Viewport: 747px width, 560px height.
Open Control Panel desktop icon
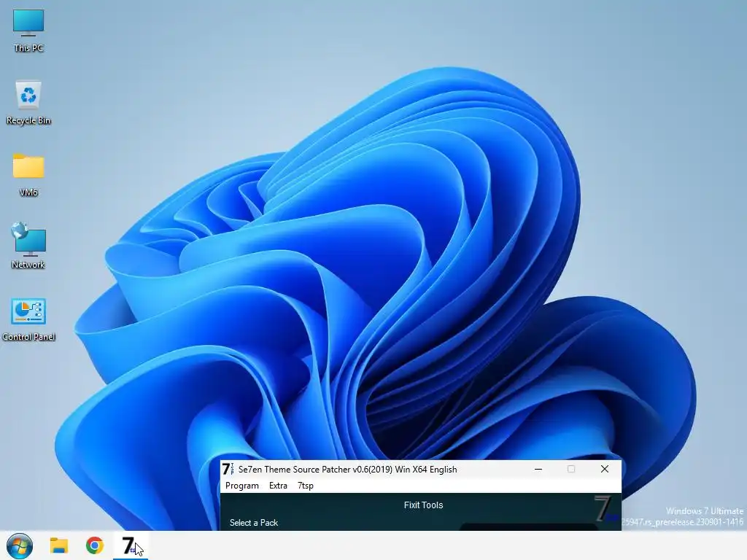(x=28, y=319)
